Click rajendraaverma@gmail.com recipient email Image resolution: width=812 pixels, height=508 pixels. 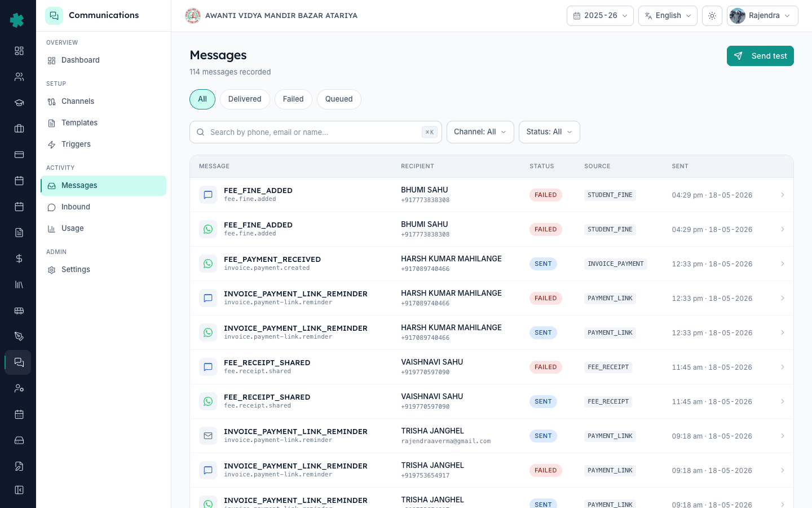[445, 441]
